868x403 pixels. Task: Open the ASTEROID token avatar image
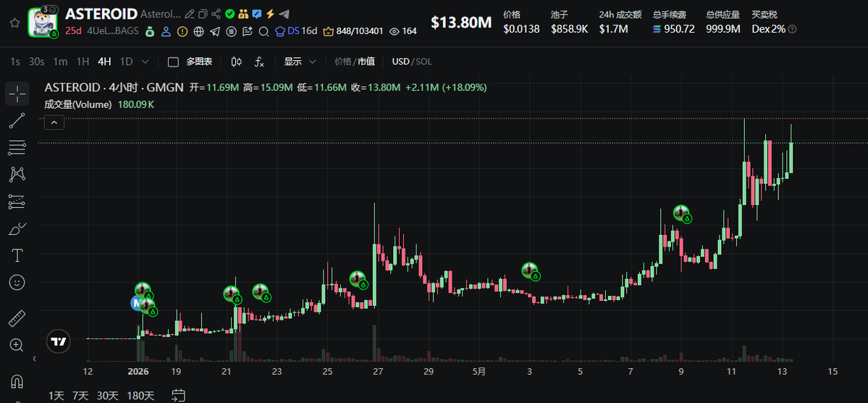tap(43, 23)
